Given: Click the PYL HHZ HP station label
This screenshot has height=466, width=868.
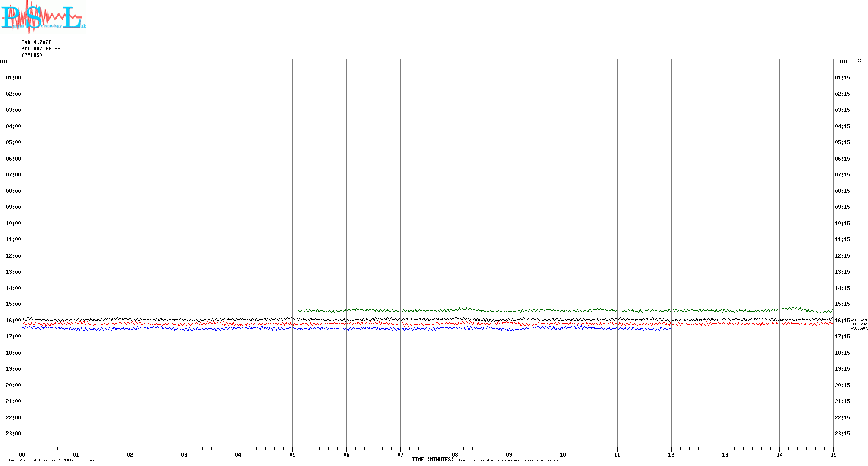Looking at the screenshot, I should point(41,49).
